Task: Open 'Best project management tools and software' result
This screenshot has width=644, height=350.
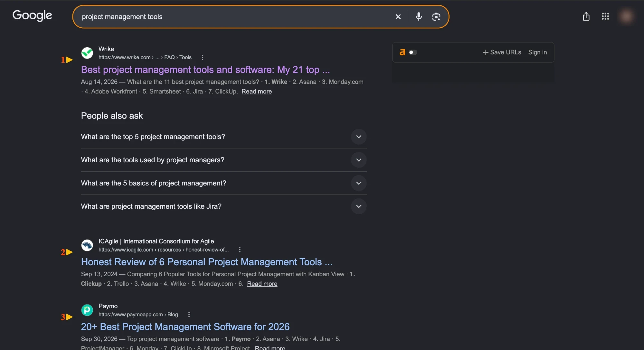Action: 205,70
